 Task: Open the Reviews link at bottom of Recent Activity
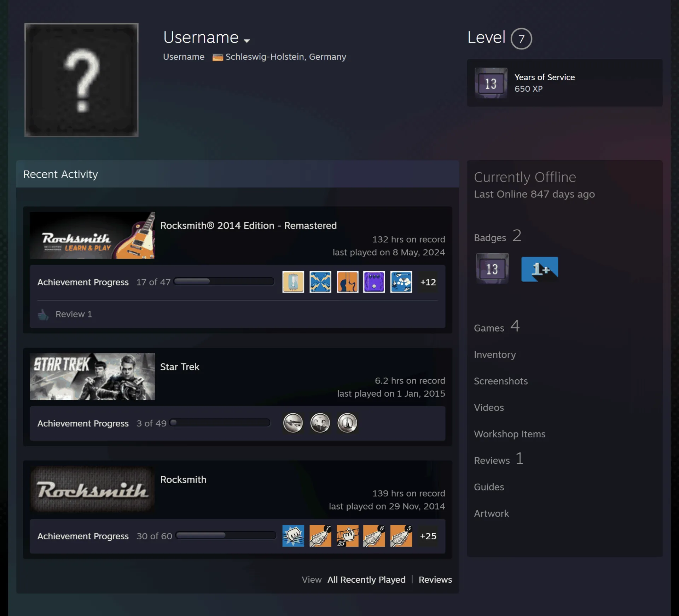coord(435,580)
